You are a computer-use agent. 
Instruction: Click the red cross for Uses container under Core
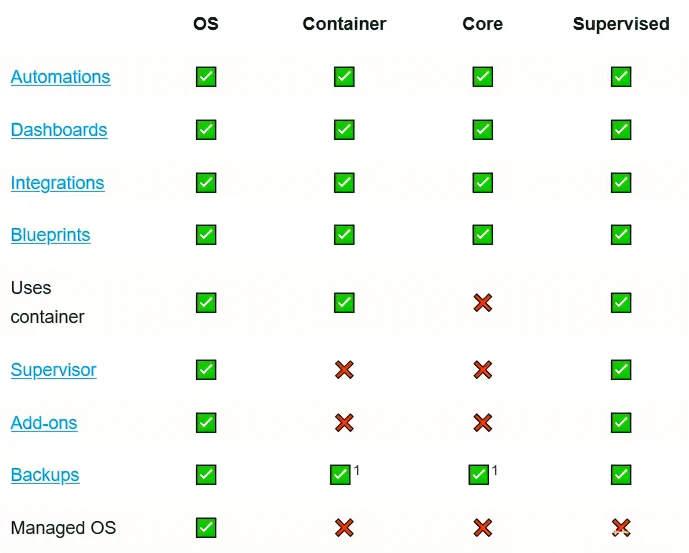coord(482,302)
